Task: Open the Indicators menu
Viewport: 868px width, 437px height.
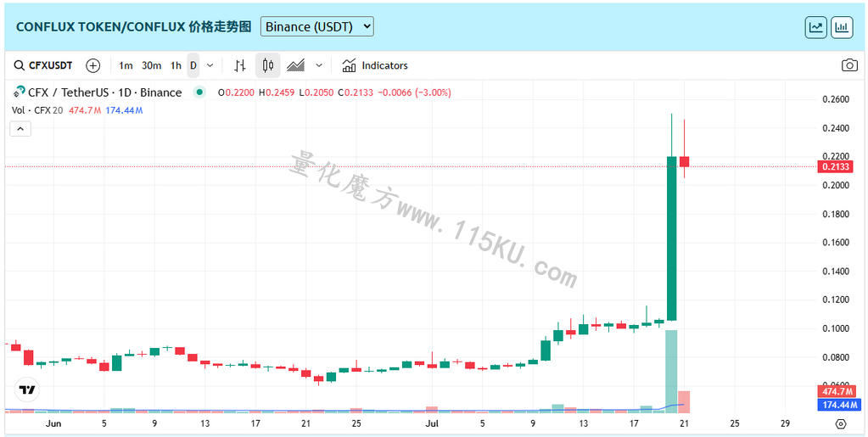Action: [375, 65]
